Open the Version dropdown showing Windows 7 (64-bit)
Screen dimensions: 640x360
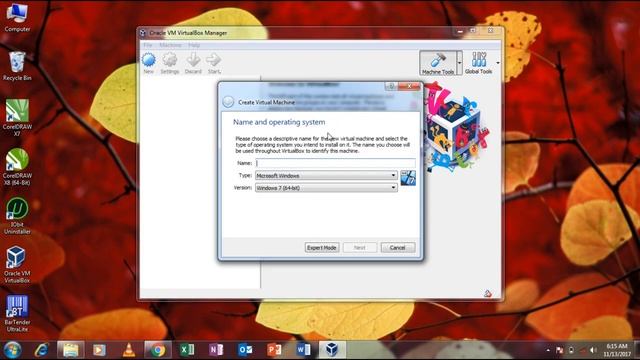[326, 188]
